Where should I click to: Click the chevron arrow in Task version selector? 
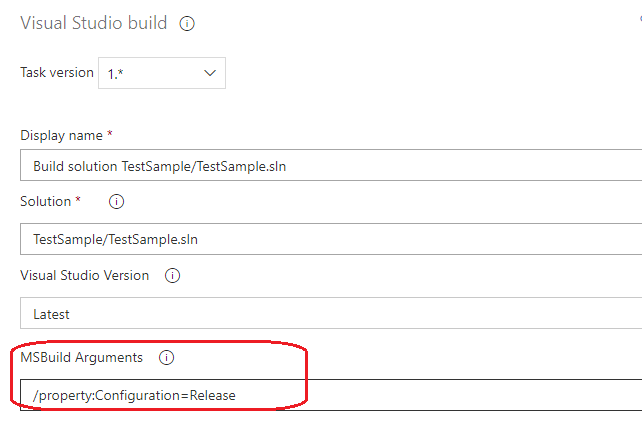[210, 73]
